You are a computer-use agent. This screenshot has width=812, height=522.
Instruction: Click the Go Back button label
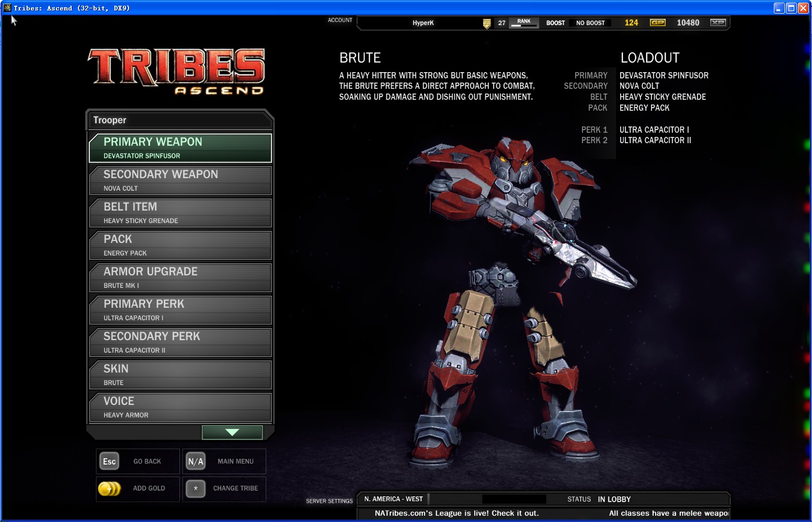click(147, 461)
